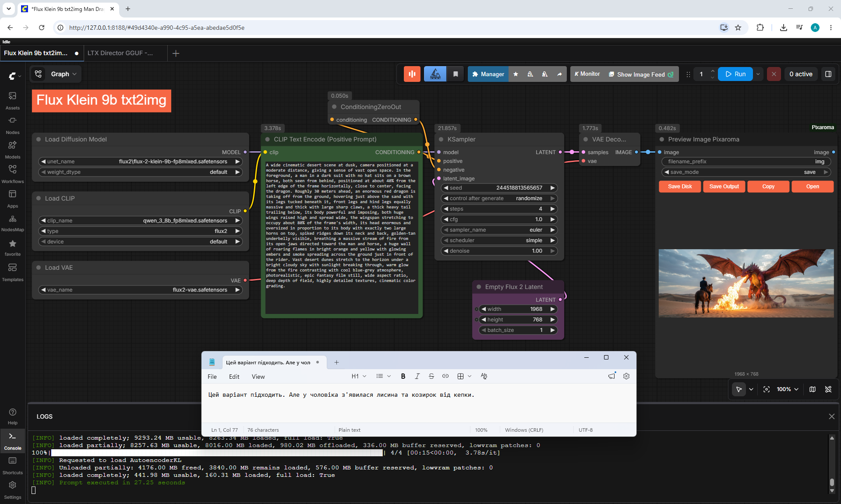This screenshot has height=504, width=841.
Task: Click the filename_prefix field
Action: click(x=746, y=162)
